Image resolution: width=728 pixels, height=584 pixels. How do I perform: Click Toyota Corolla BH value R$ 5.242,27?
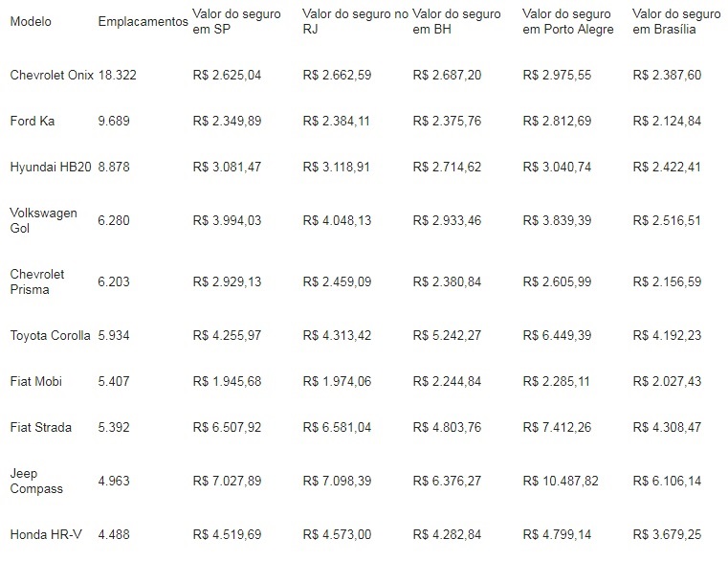[x=447, y=335]
